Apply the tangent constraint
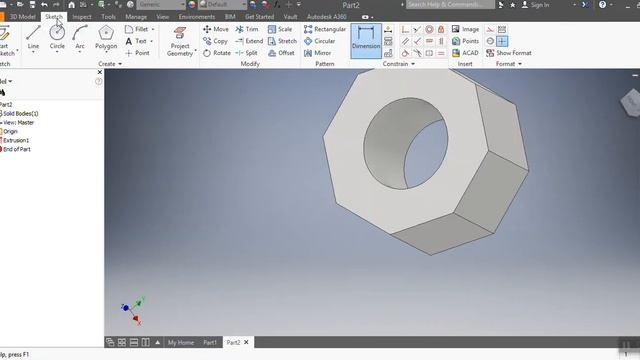Image resolution: width=640 pixels, height=360 pixels. (x=405, y=53)
